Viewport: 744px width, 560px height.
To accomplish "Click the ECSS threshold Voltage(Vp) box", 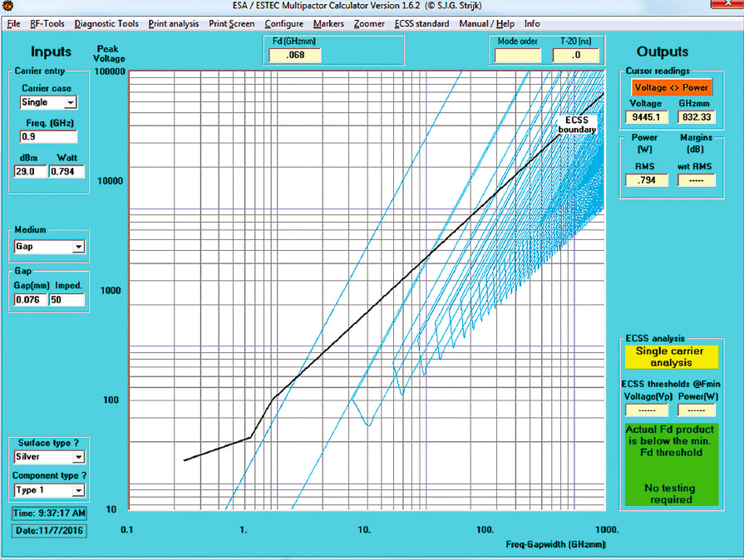I will tap(646, 410).
